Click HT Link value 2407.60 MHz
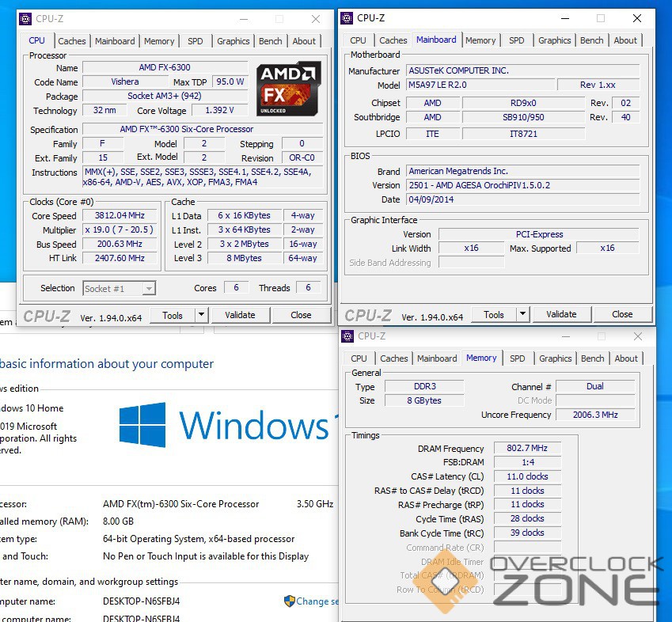672x622 pixels. [x=120, y=258]
